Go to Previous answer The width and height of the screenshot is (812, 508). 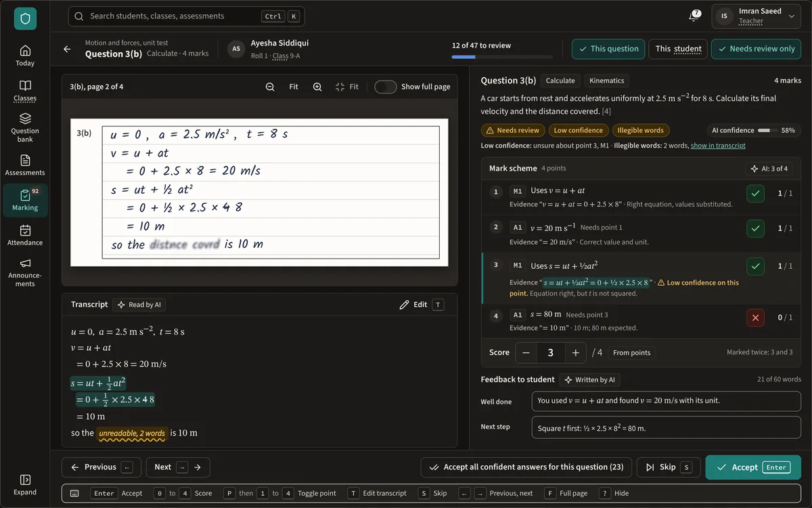(x=101, y=467)
